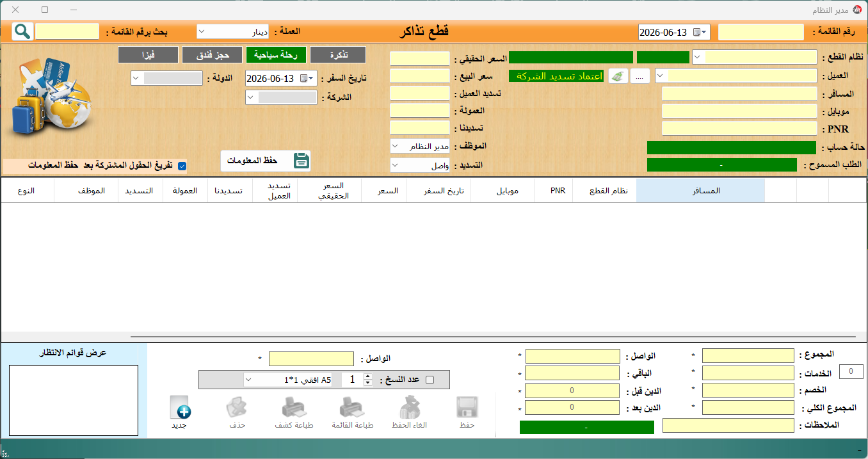
Task: Click the horizontal scrollbar of the table
Action: 494,336
